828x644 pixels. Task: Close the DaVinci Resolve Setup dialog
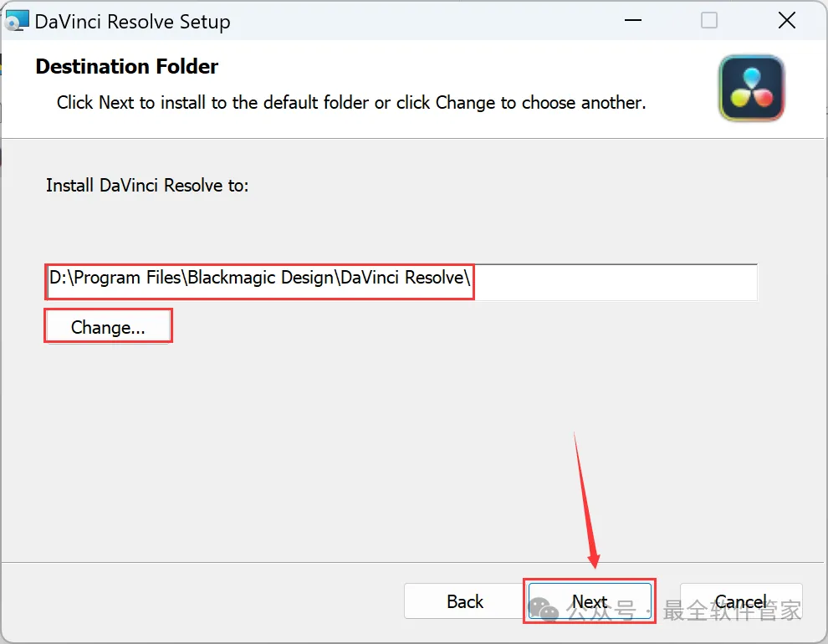tap(786, 21)
